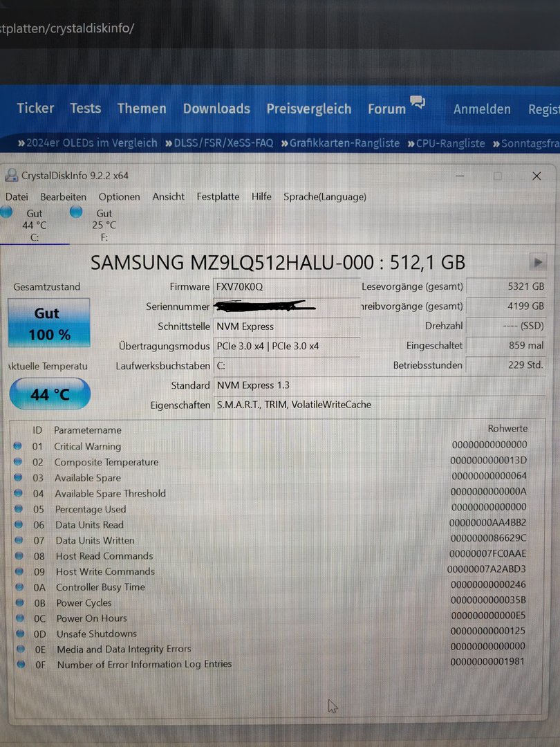Screen dimensions: 560x747
Task: Click status dot for Error Information Log Entries
Action: [21, 664]
